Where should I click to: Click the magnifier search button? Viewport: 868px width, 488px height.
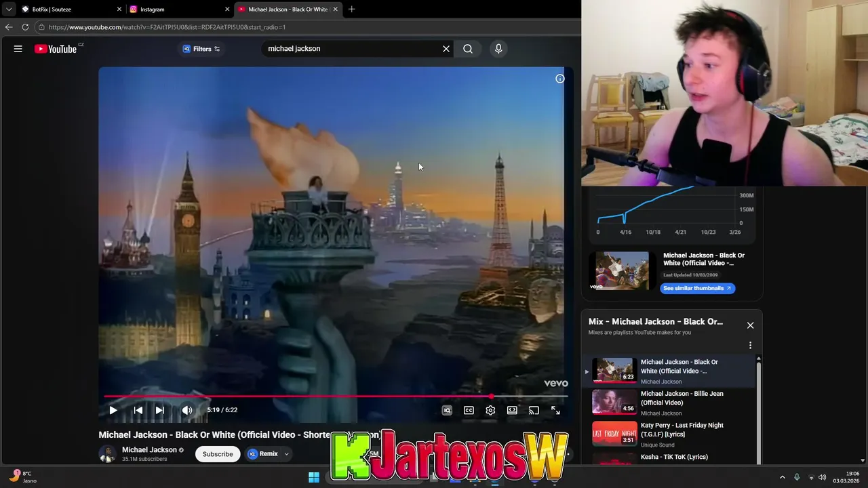(468, 49)
